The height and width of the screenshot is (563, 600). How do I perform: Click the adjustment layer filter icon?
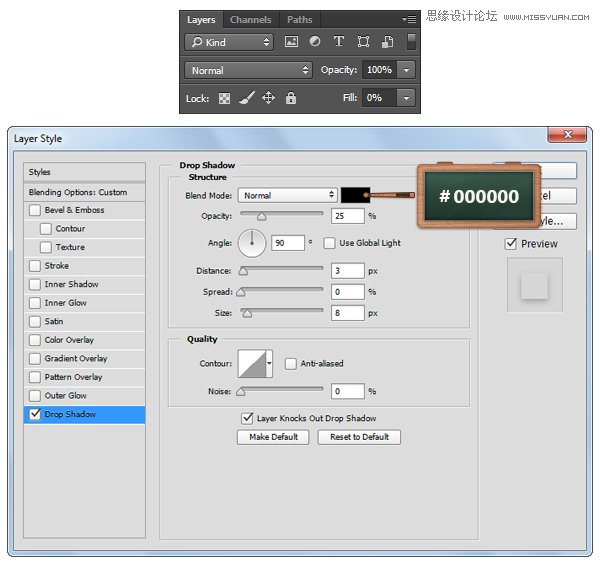(x=315, y=42)
